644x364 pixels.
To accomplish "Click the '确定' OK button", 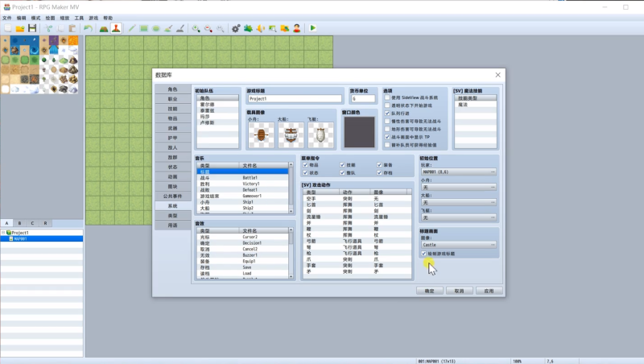I will [430, 291].
